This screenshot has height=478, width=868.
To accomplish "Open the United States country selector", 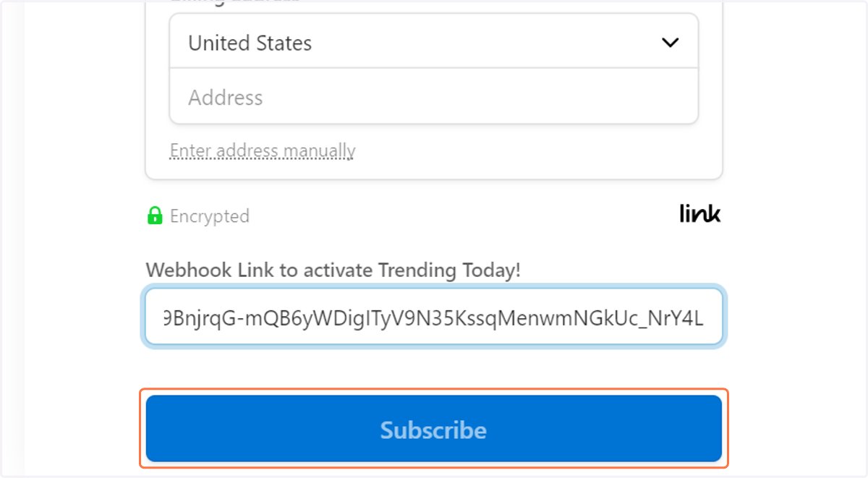I will (x=434, y=42).
